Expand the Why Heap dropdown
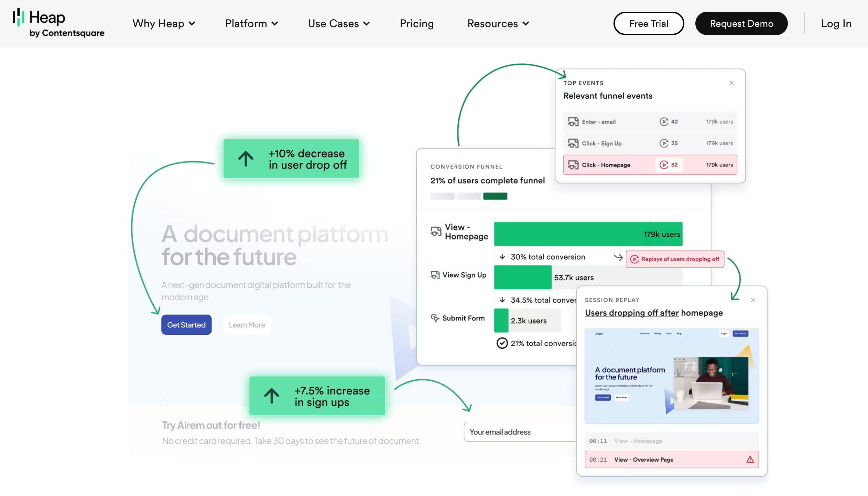 tap(164, 23)
